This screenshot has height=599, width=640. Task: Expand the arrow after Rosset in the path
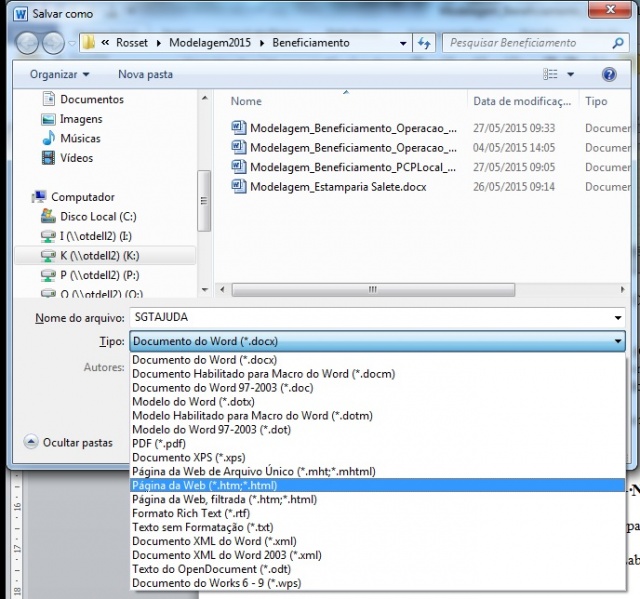(x=159, y=43)
